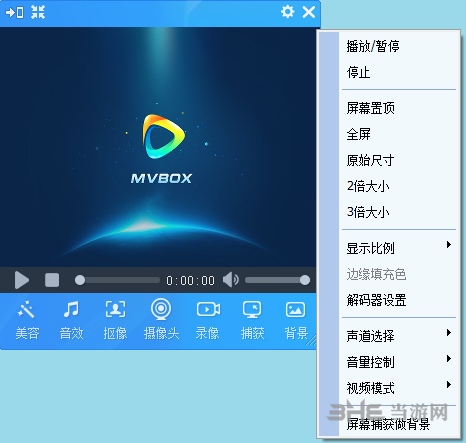Close the MVBOX player window
Image resolution: width=466 pixels, height=443 pixels.
click(309, 12)
